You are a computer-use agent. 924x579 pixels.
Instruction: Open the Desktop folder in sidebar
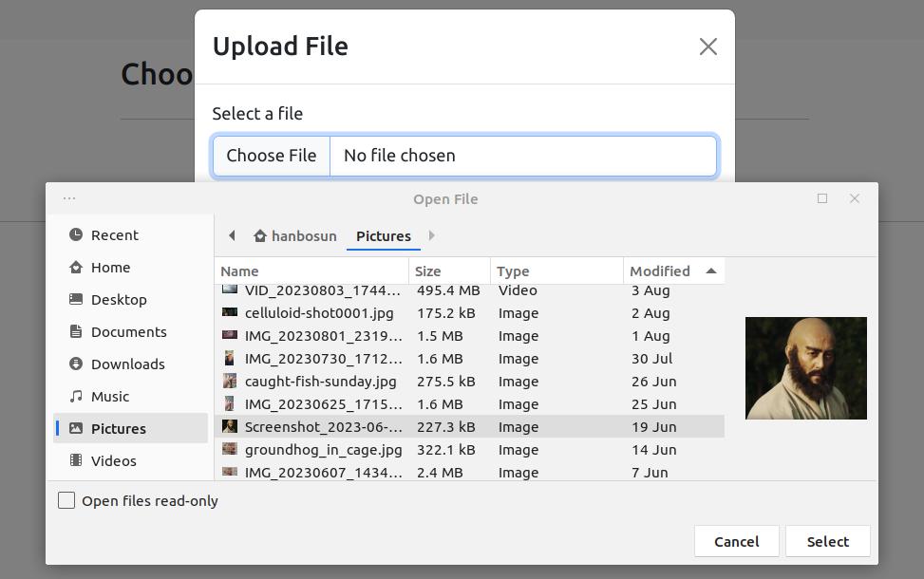coord(119,300)
